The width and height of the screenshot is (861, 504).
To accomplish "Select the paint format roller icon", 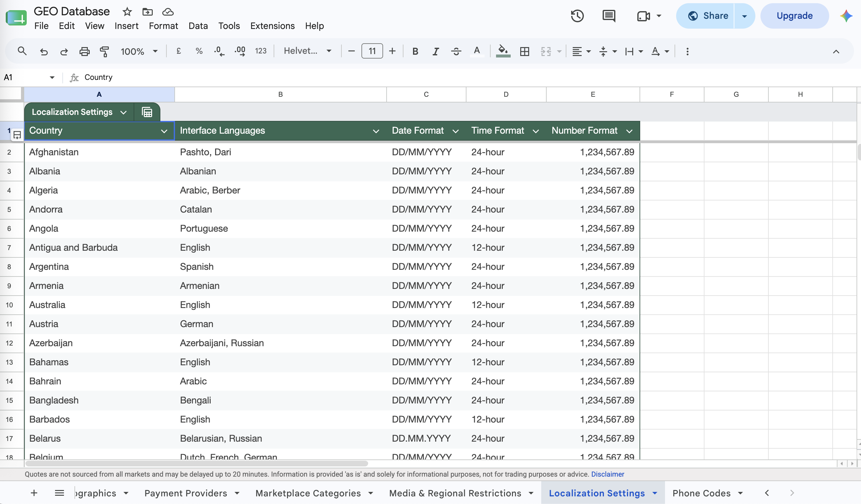I will coord(104,52).
